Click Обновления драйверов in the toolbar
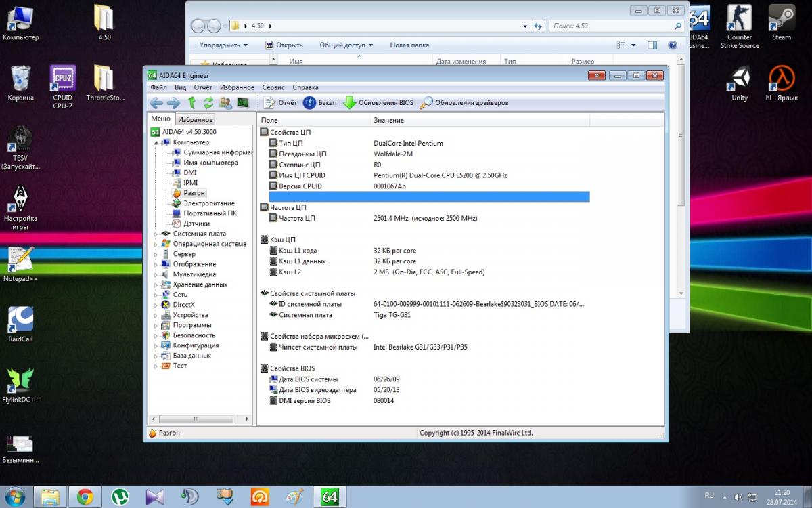812x508 pixels. (464, 103)
